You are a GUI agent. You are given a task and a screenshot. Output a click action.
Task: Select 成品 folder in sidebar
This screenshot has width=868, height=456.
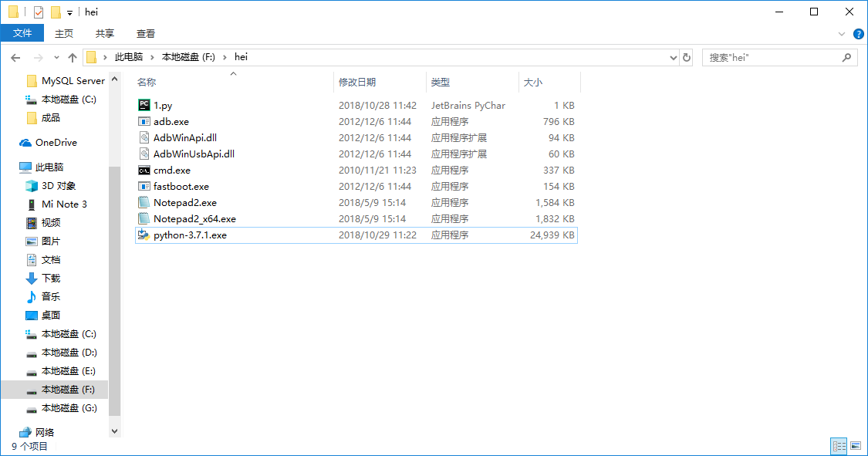43,118
